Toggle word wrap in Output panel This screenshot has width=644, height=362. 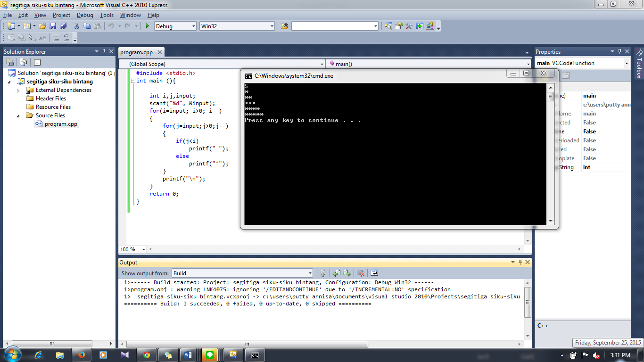click(374, 273)
